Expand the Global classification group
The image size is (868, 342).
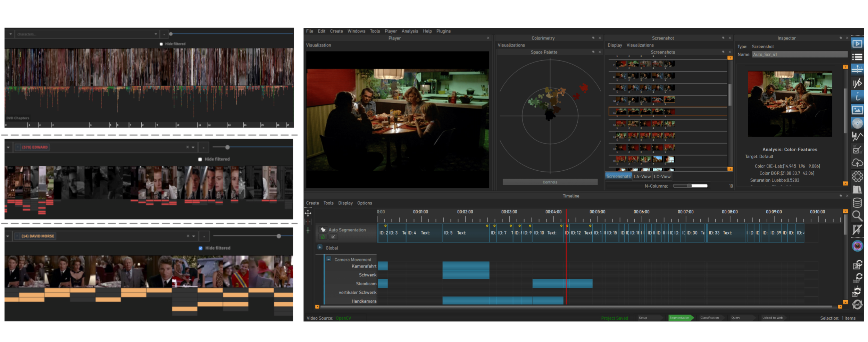[320, 247]
